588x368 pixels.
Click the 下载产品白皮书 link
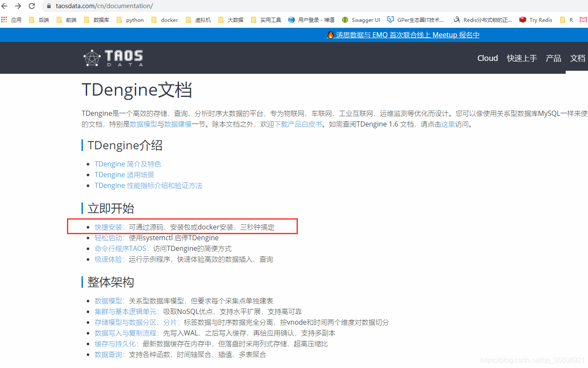click(x=298, y=124)
